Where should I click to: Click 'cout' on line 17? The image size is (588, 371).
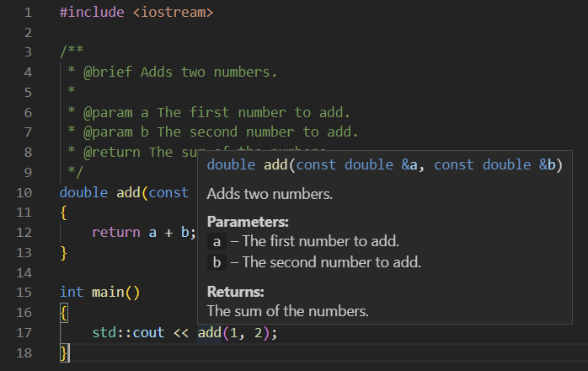click(x=148, y=333)
